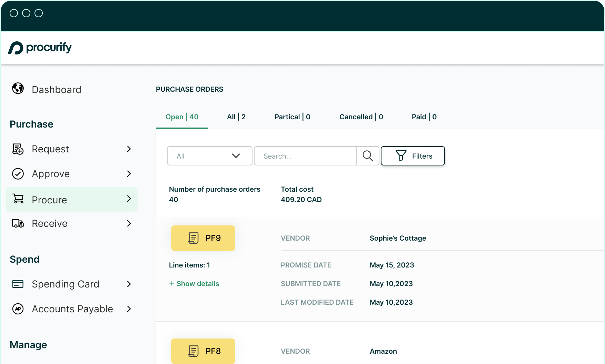The width and height of the screenshot is (605, 364).
Task: Open the All dropdown filter
Action: [x=209, y=156]
